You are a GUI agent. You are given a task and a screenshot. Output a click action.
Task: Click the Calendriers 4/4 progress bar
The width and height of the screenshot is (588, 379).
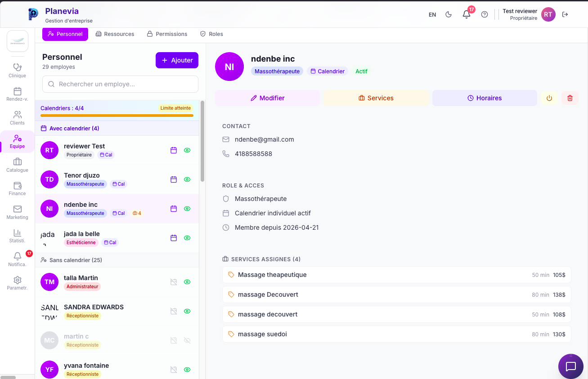(117, 116)
